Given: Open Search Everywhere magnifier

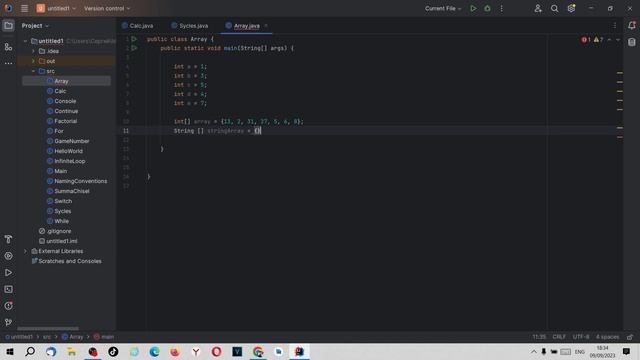Looking at the screenshot, I should point(554,8).
